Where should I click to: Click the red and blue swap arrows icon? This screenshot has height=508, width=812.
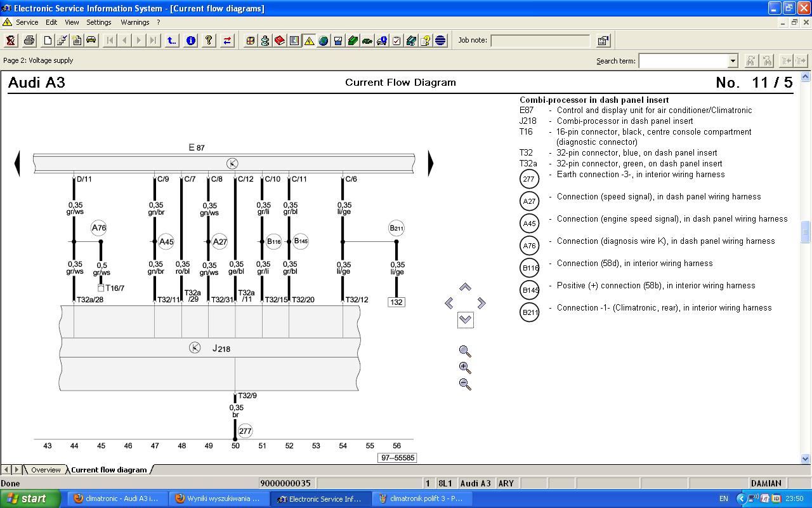tap(227, 41)
